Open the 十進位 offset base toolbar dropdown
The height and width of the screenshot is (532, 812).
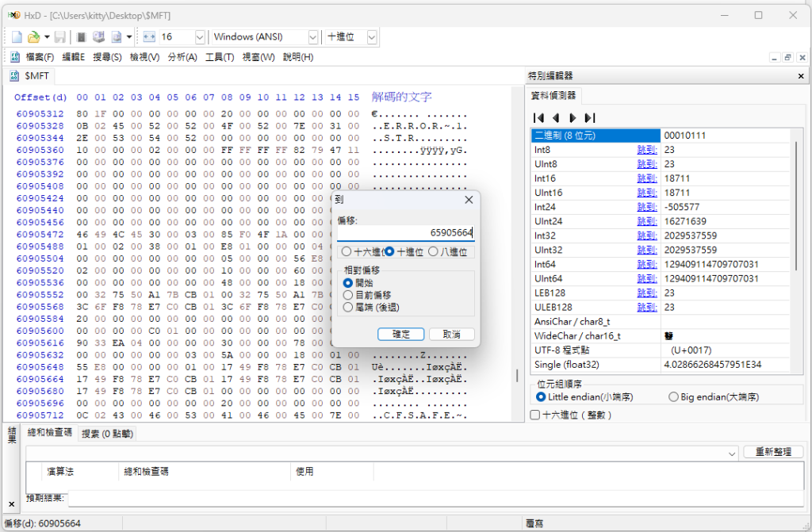click(x=371, y=36)
